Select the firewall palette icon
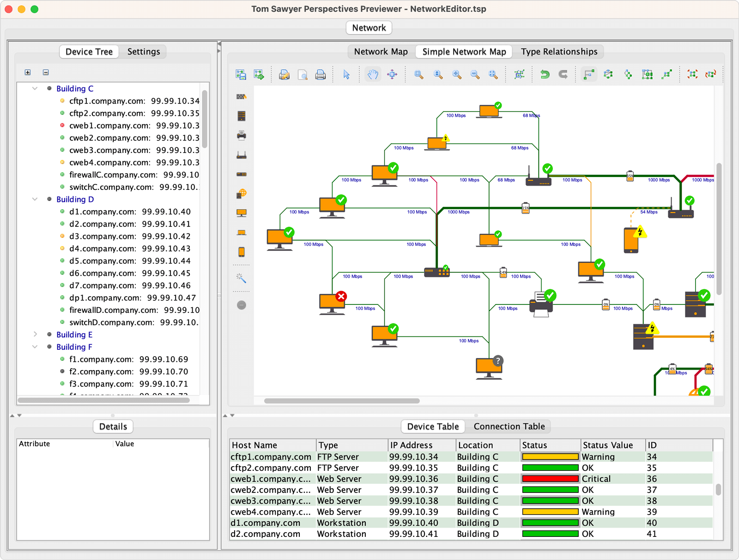 [242, 97]
